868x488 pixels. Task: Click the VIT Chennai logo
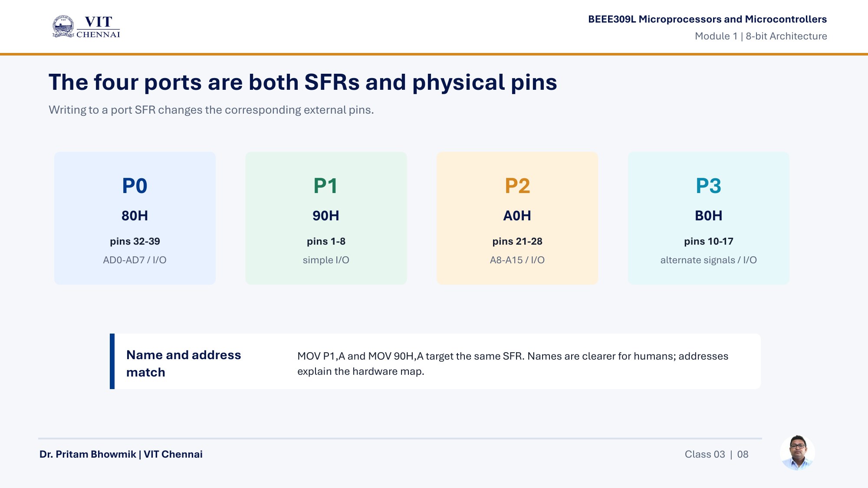(x=86, y=27)
